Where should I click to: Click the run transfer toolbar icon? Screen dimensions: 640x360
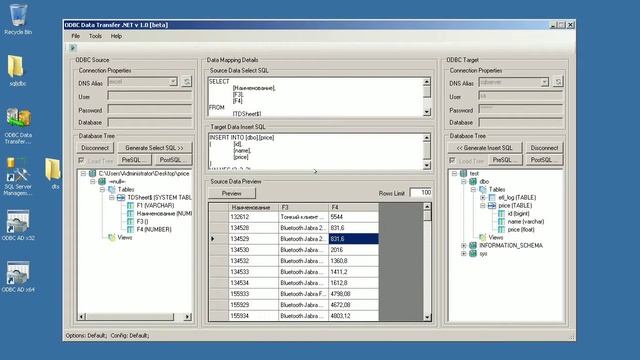coord(73,48)
